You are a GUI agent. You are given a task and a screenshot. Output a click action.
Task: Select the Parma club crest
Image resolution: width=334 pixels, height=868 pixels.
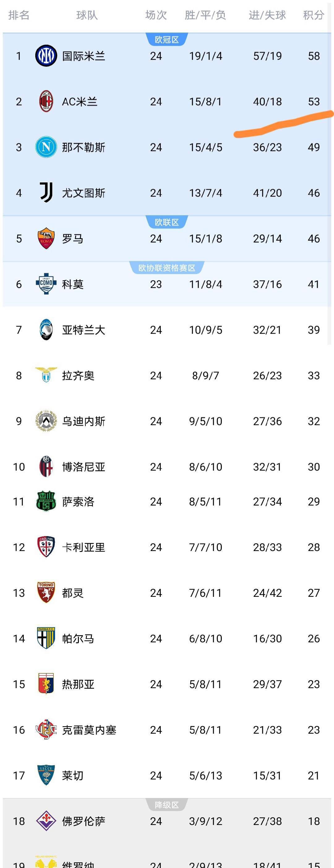[46, 638]
